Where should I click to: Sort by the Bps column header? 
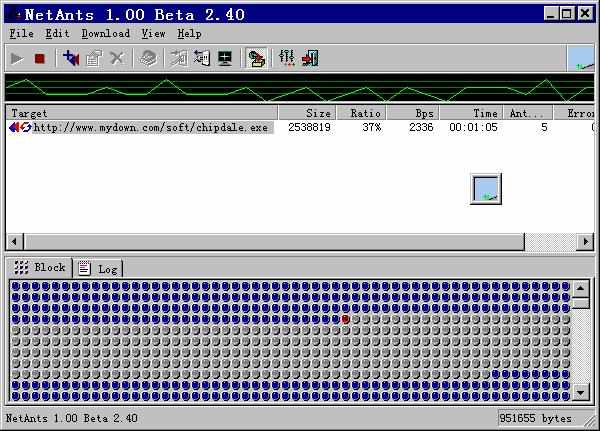[x=413, y=113]
